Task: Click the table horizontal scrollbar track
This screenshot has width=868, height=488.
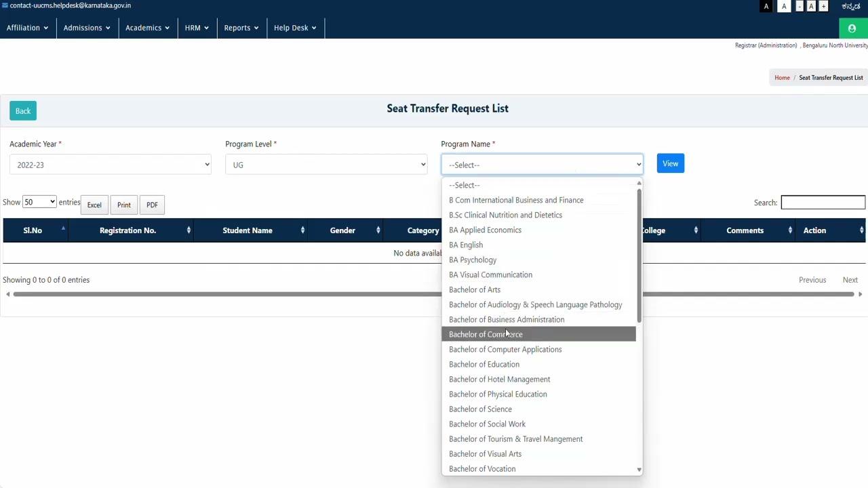Action: (434, 294)
